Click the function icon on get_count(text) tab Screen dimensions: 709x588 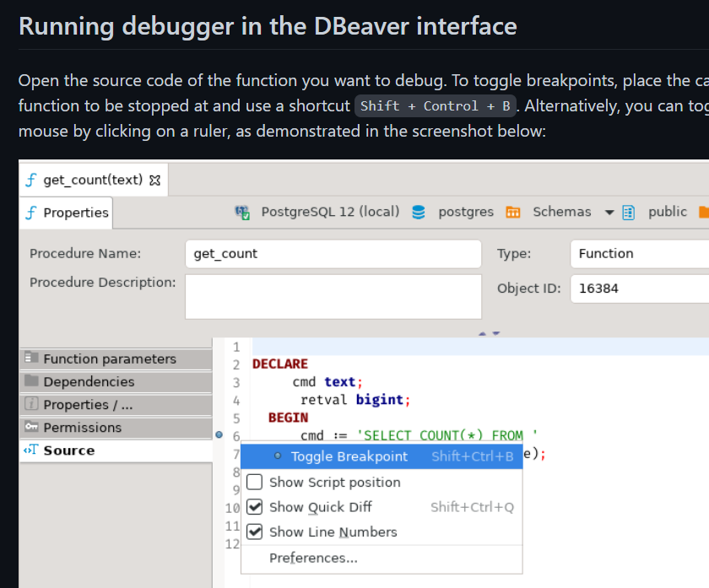tap(31, 179)
